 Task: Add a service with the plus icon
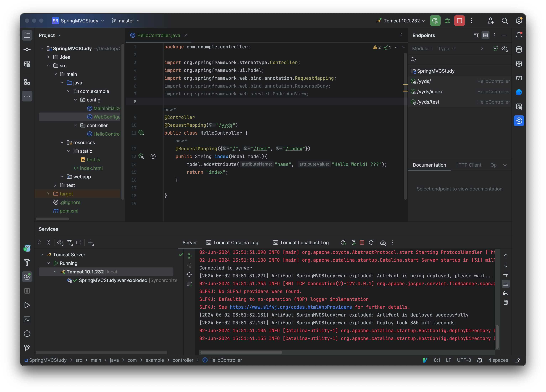(90, 242)
